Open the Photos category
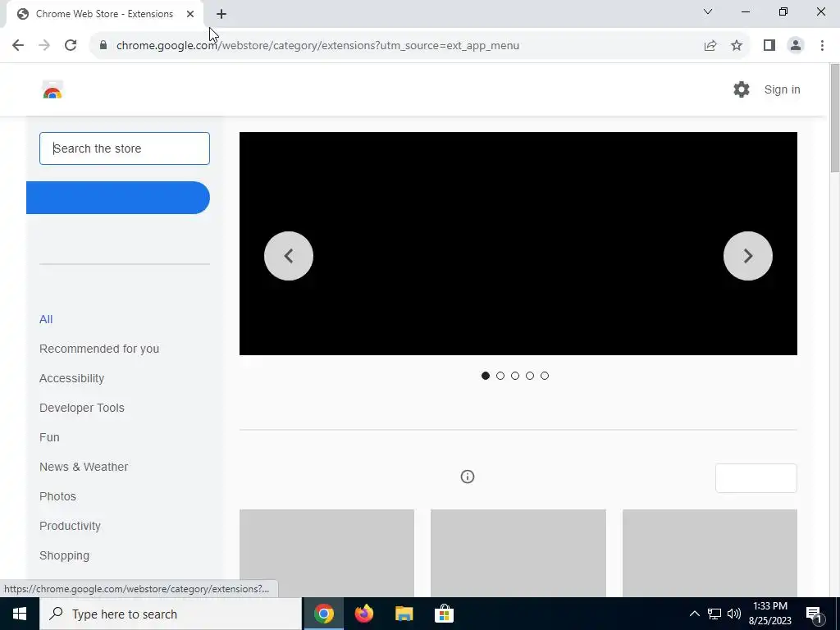The width and height of the screenshot is (840, 630). click(58, 496)
